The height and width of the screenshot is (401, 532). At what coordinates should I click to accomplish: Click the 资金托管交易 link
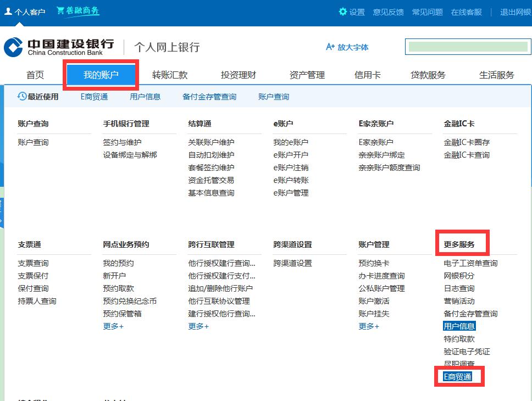tap(212, 180)
